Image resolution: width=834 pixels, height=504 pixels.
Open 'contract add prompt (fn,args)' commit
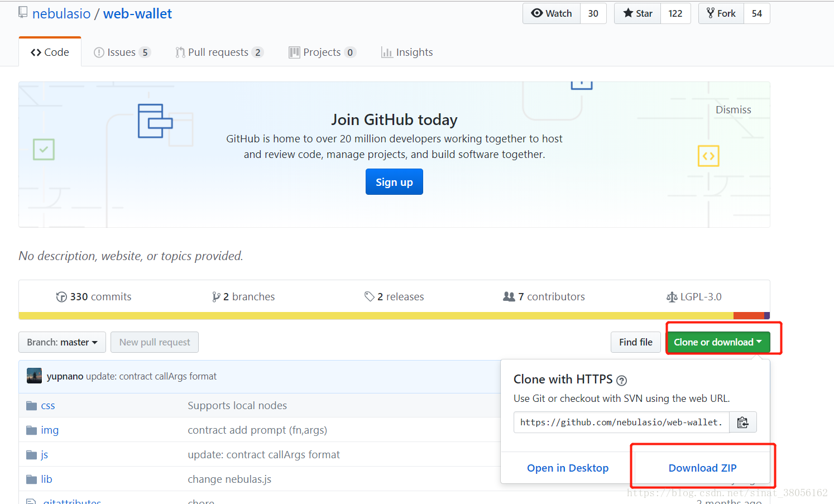click(257, 430)
